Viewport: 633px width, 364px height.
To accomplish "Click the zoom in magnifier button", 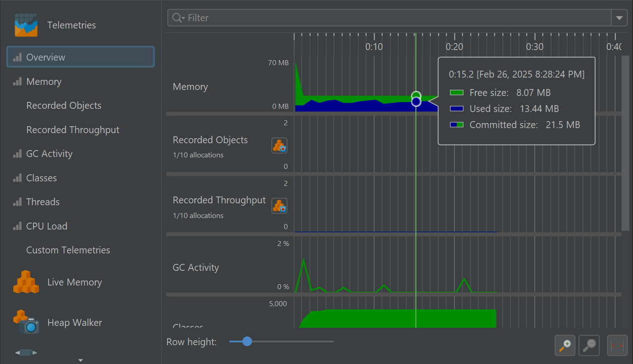I will click(565, 345).
